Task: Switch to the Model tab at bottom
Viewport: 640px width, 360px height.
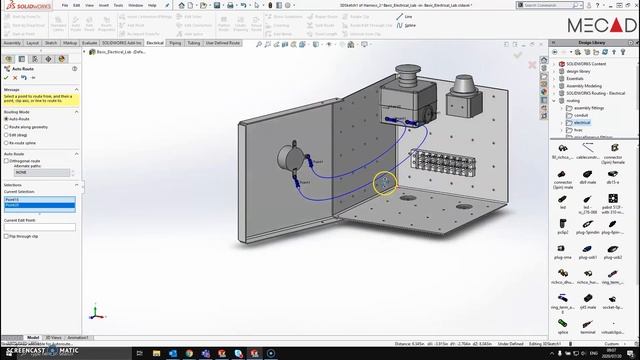Action: pyautogui.click(x=33, y=338)
